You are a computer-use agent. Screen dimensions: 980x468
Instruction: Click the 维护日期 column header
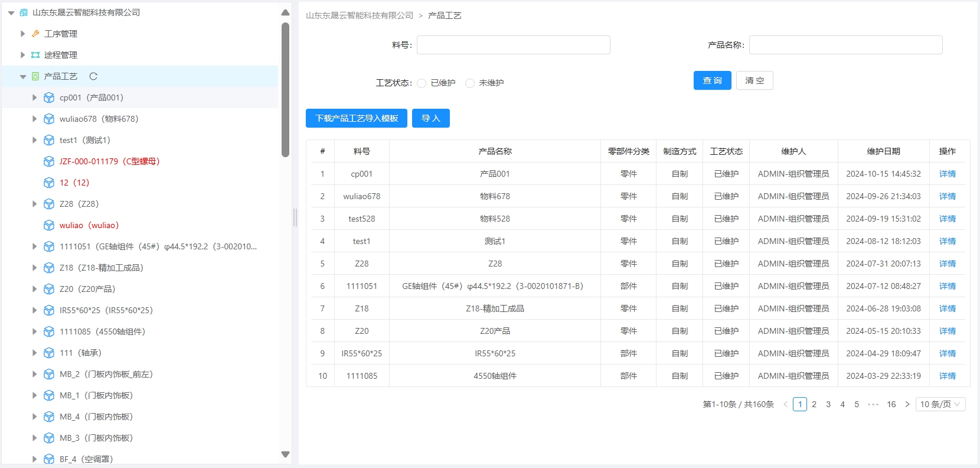tap(883, 151)
